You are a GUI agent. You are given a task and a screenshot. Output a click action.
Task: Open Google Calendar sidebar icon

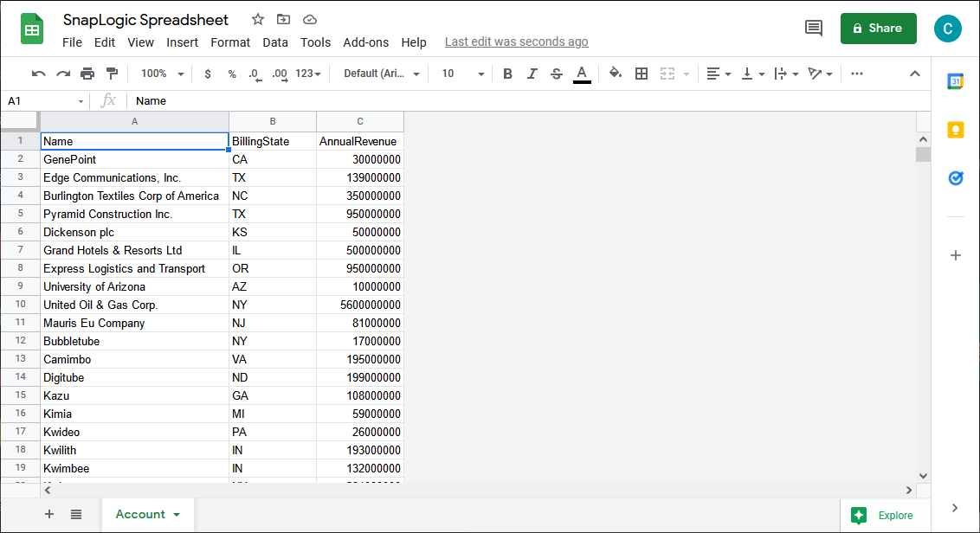click(x=956, y=81)
